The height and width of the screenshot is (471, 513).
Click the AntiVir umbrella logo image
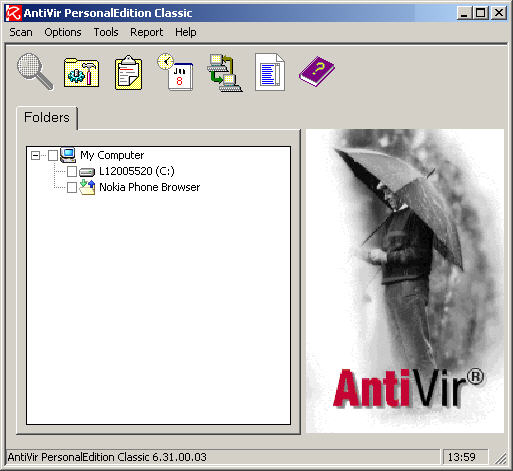pos(405,281)
